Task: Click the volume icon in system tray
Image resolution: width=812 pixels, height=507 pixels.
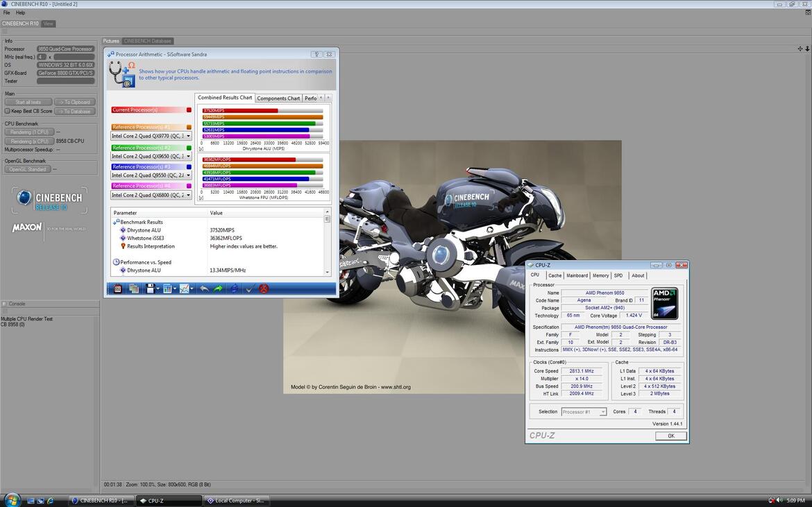Action: click(779, 500)
